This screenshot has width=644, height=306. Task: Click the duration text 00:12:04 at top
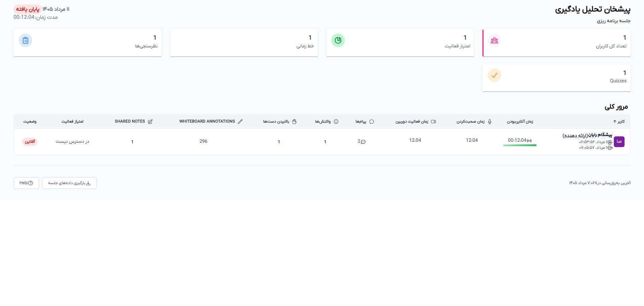coord(24,17)
